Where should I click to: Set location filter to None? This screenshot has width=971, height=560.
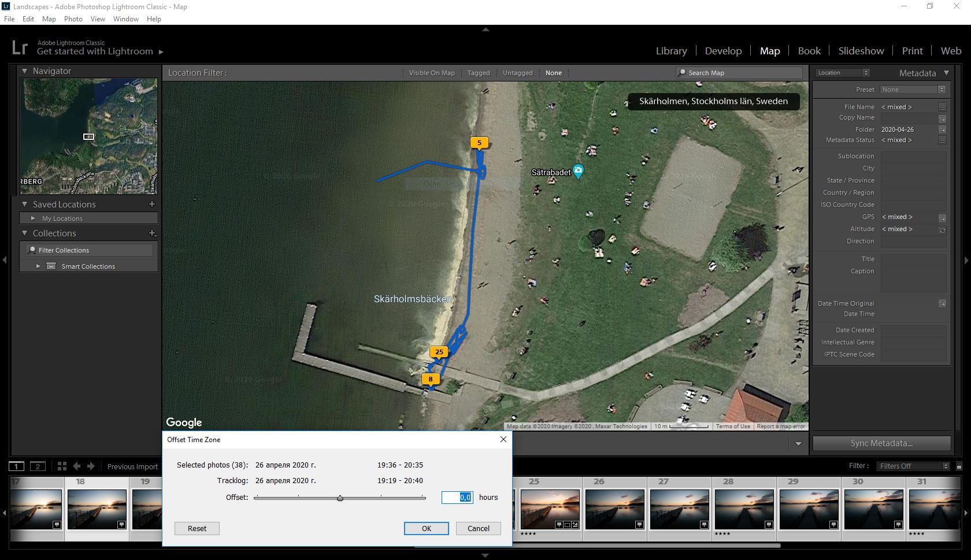[x=554, y=73]
